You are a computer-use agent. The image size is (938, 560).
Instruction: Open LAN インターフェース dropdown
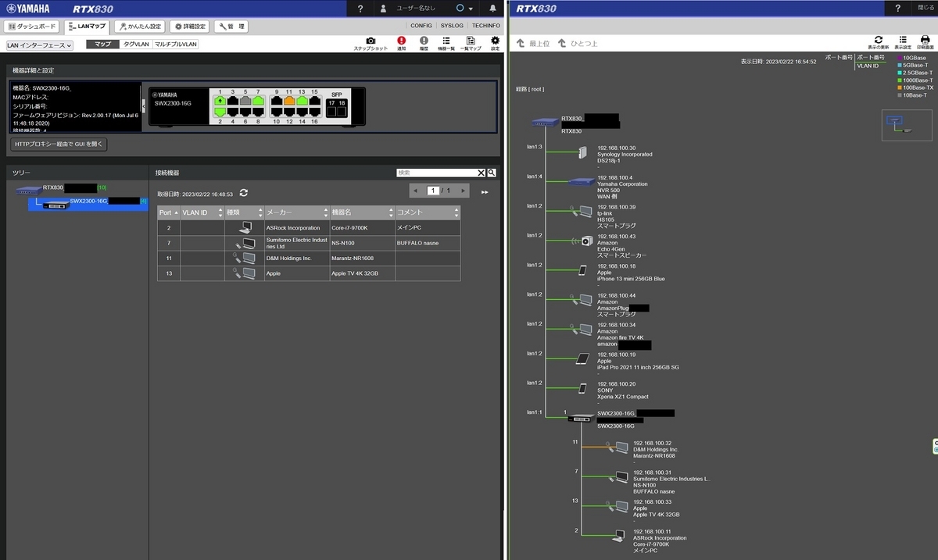(x=39, y=45)
